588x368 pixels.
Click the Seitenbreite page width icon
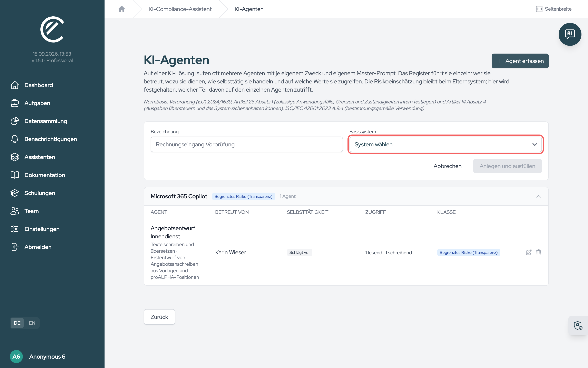(x=539, y=9)
